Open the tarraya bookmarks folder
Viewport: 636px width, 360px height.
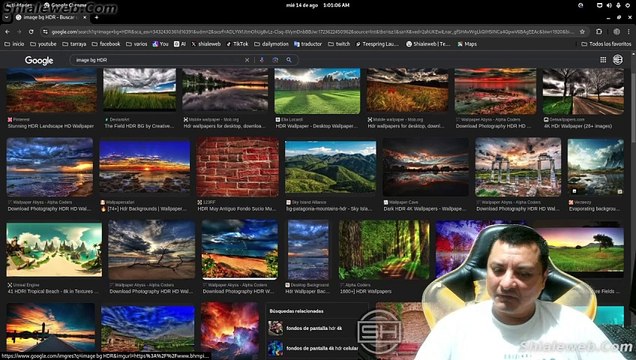tap(74, 44)
